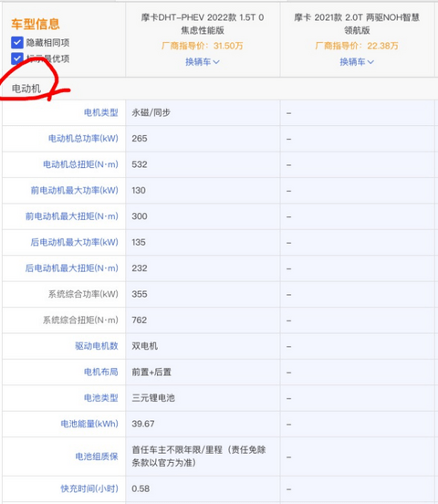This screenshot has height=504, width=438.
Task: Click the 后电动机最大扭矩(N·m) link
Action: (x=72, y=268)
